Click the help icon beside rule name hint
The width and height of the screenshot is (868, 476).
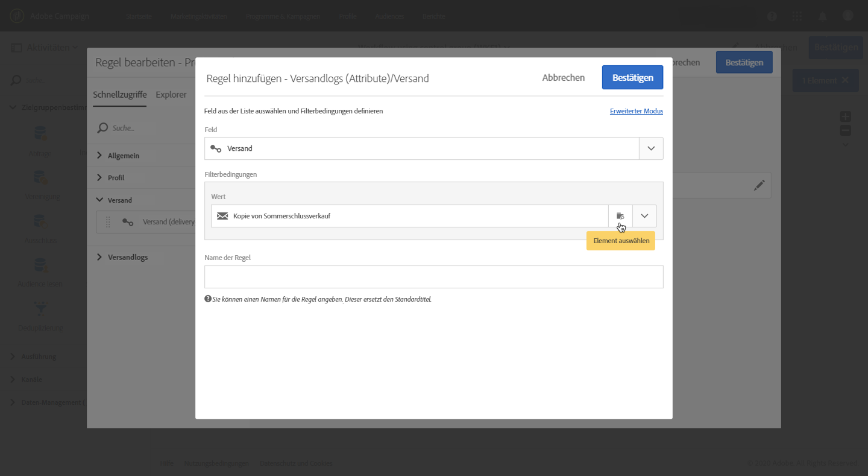208,299
